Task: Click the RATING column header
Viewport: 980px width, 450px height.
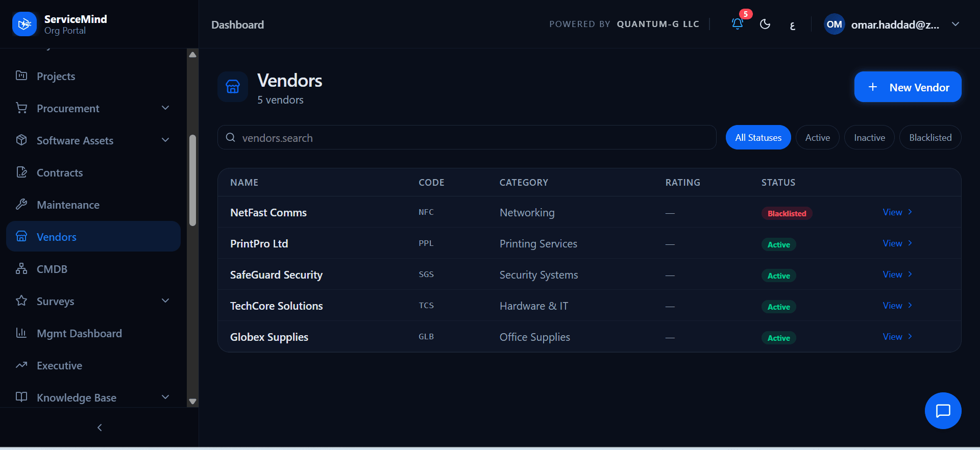Action: [x=682, y=182]
